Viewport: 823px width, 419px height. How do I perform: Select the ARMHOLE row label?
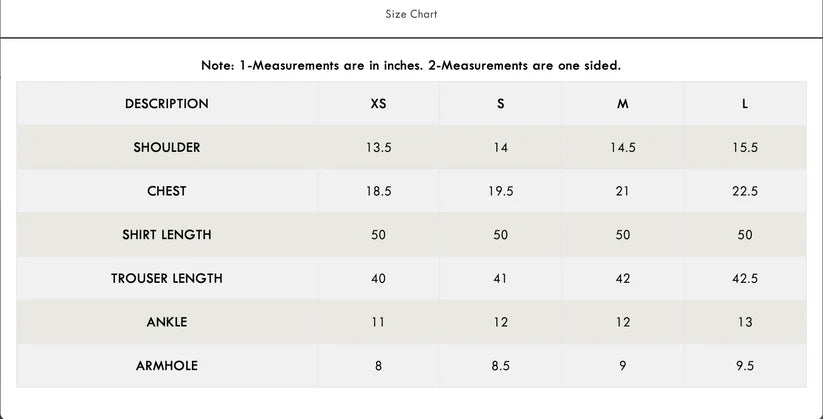[x=167, y=366]
